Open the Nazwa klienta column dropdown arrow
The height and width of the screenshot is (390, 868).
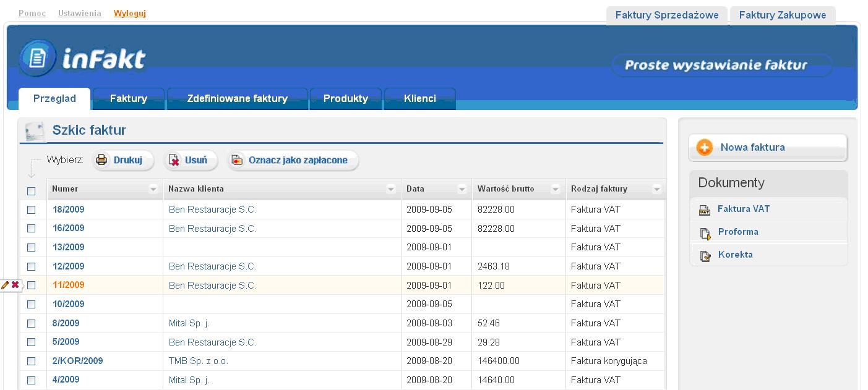(390, 189)
